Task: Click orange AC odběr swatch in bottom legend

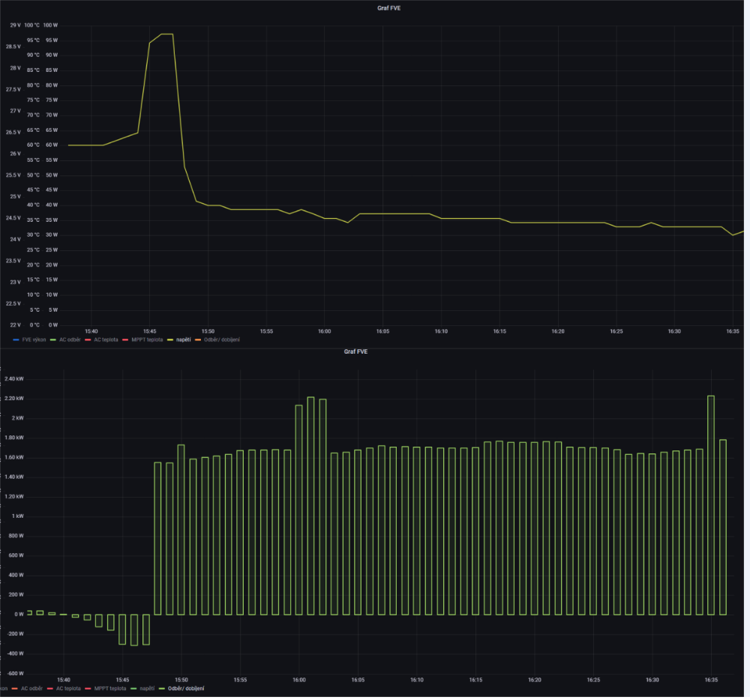Action: click(x=13, y=688)
